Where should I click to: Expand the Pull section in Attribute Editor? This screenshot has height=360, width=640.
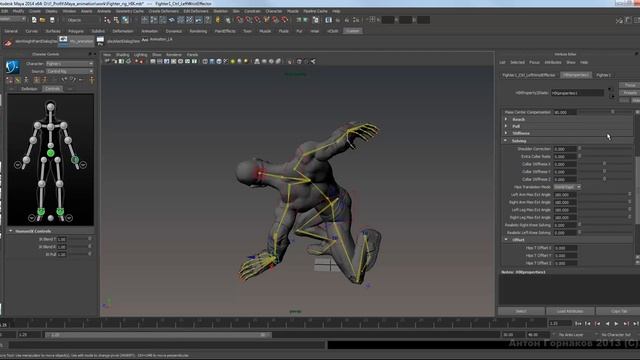point(506,126)
